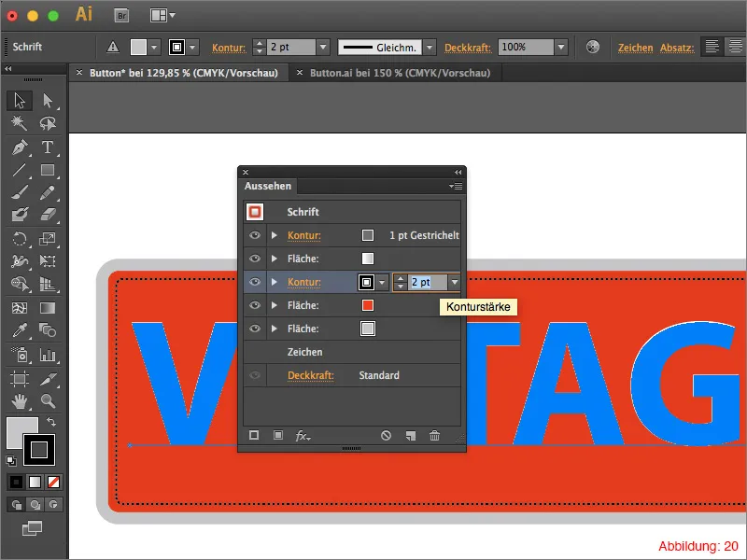This screenshot has width=747, height=560.
Task: Open Kontur weight dropdown in control bar
Action: (x=323, y=48)
